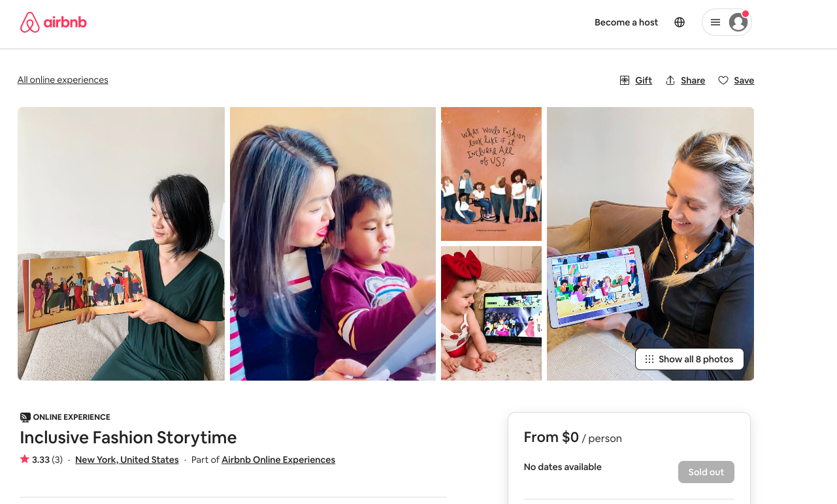This screenshot has height=504, width=837.
Task: Show all 8 photos
Action: [689, 359]
